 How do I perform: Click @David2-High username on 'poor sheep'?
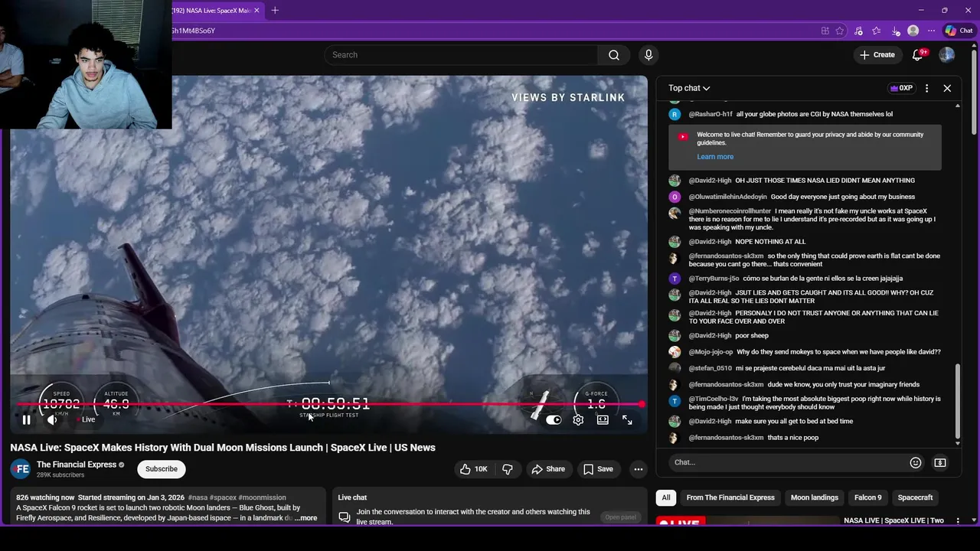click(x=710, y=336)
